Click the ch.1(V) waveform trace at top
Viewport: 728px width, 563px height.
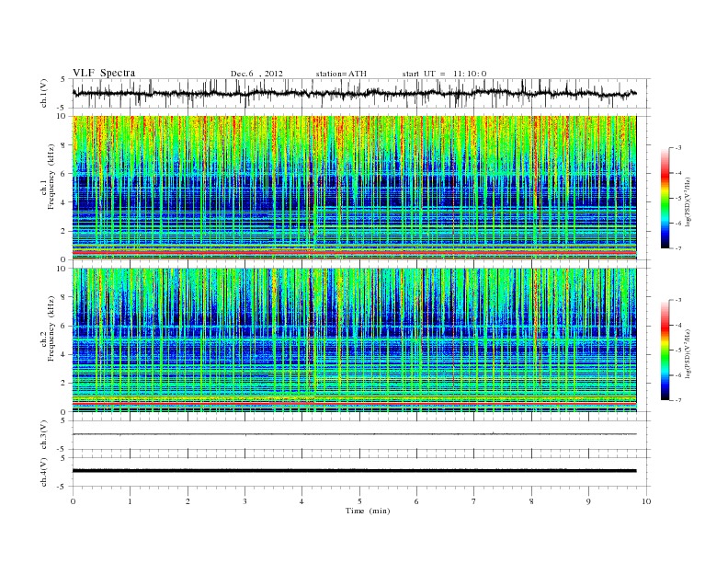click(354, 93)
